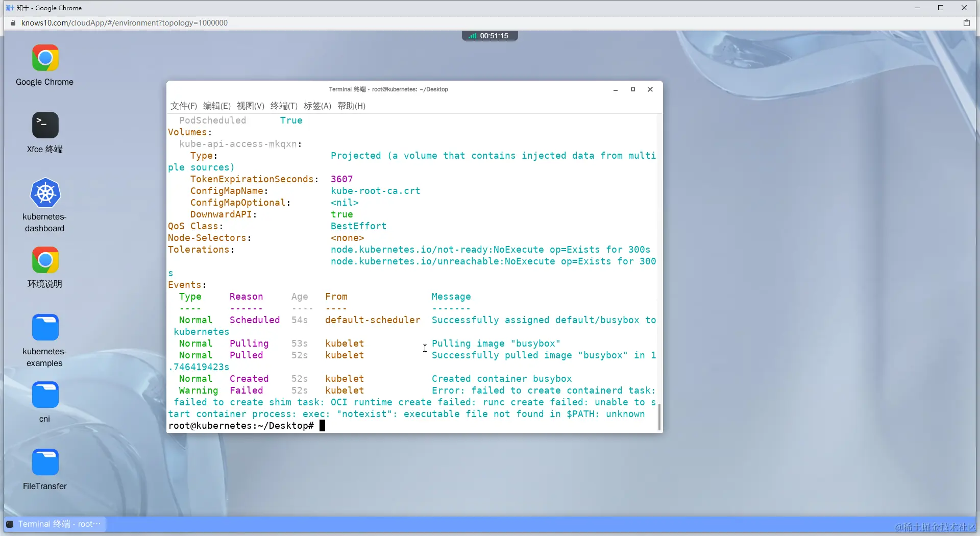Click the 'default-scheduler' event source
Screen dimensions: 980x536
click(373, 320)
